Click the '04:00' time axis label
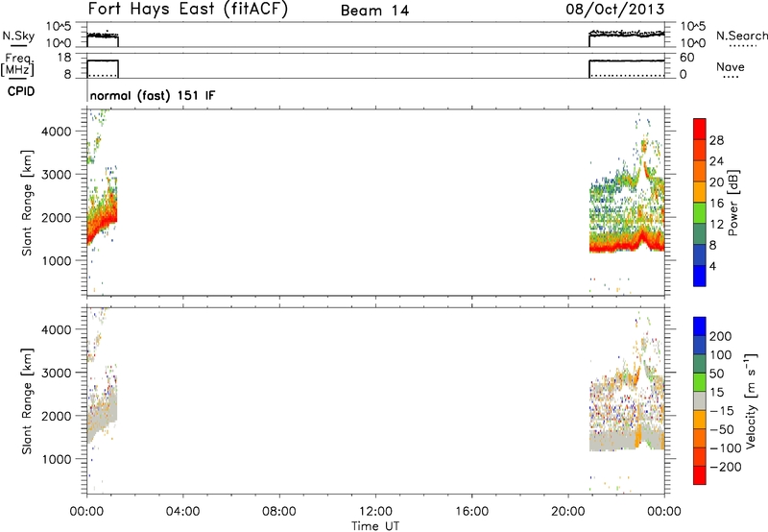The height and width of the screenshot is (532, 768). (182, 512)
